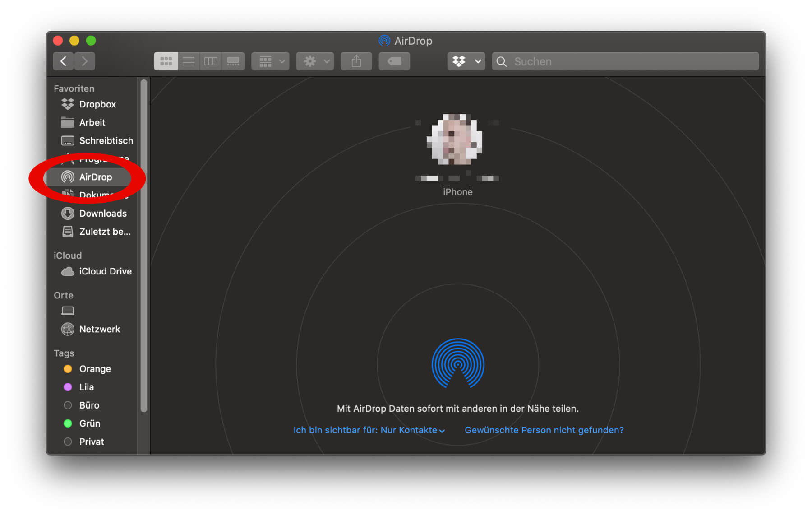Screen dimensions: 812x516
Task: Go back with the left arrow button
Action: [64, 61]
